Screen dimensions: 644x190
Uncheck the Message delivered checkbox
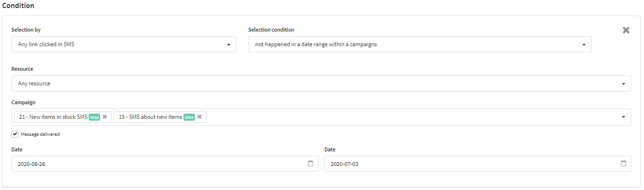[x=15, y=134]
